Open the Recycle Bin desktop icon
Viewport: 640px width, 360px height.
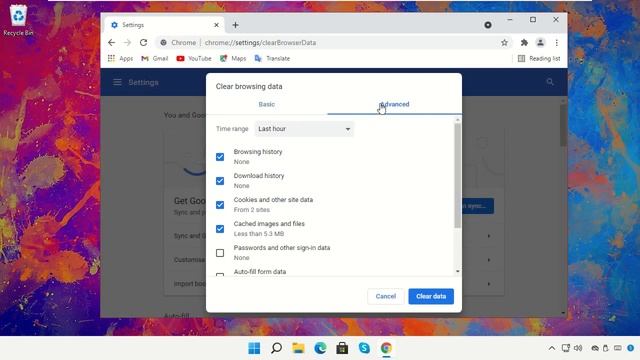pyautogui.click(x=18, y=20)
